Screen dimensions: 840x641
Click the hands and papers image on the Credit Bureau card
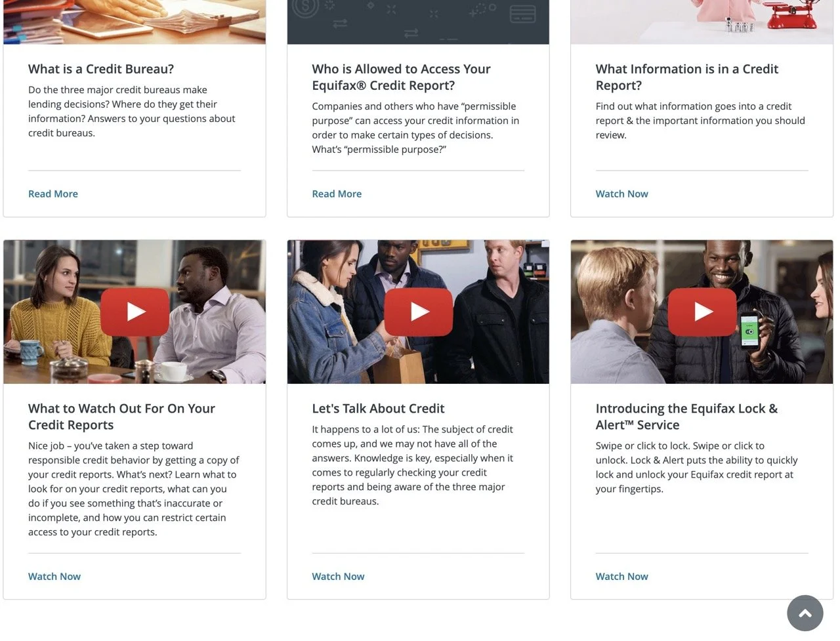click(x=135, y=22)
